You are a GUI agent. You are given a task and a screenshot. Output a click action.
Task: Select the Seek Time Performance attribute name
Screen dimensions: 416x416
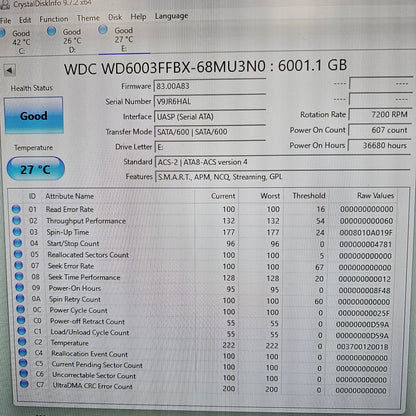pyautogui.click(x=84, y=277)
